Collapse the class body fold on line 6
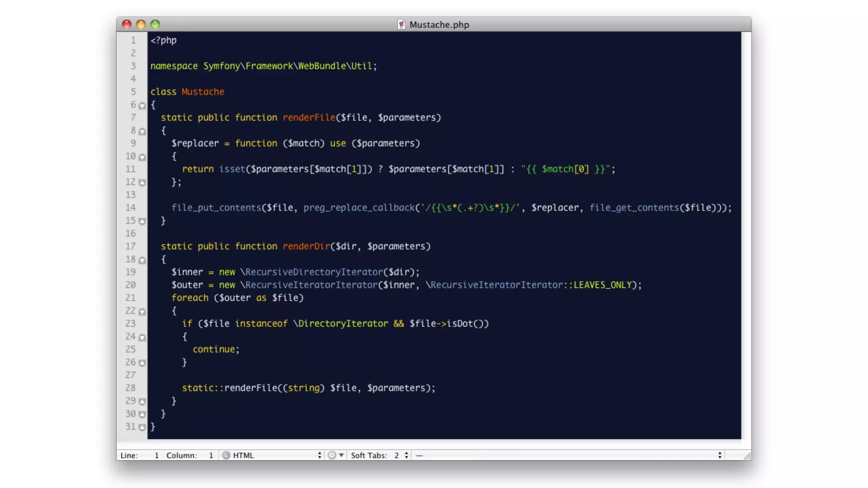 coord(142,105)
